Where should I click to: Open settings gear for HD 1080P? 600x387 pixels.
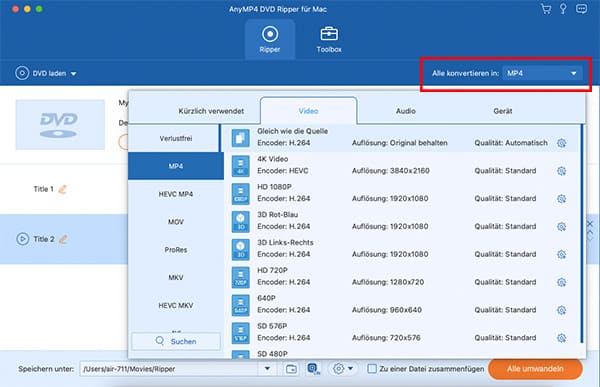click(x=561, y=199)
